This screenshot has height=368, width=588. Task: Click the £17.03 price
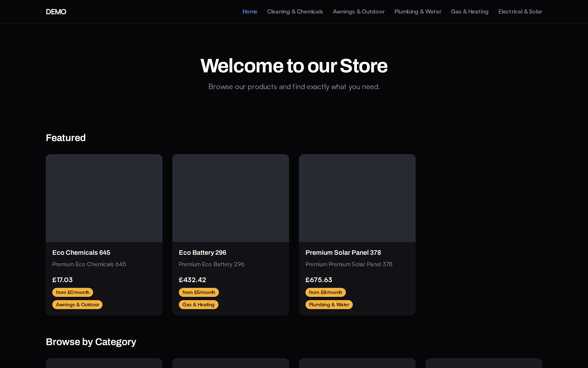tap(62, 280)
